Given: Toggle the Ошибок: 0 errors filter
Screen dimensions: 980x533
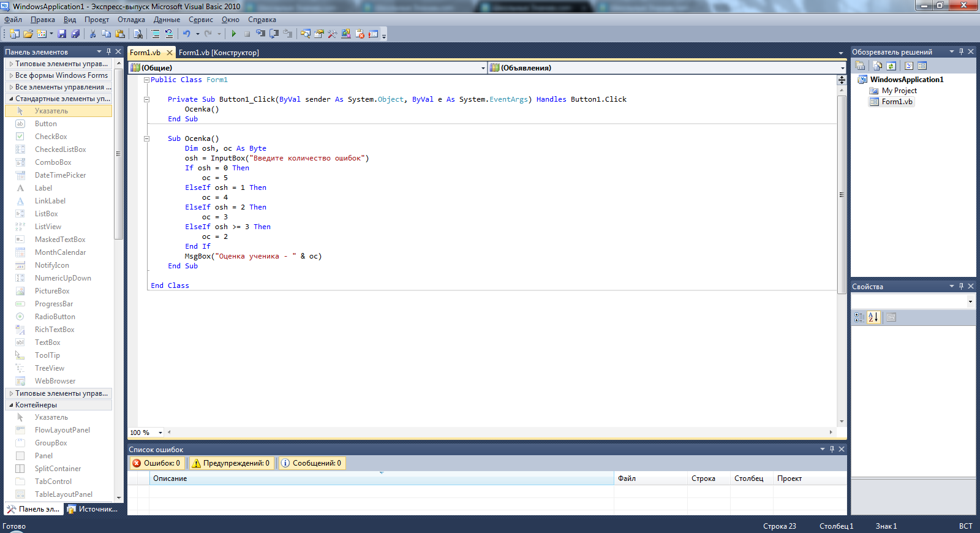Looking at the screenshot, I should click(157, 463).
